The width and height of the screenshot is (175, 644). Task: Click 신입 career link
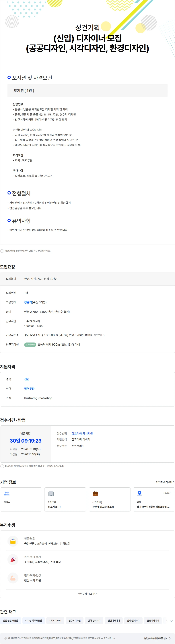(27, 379)
